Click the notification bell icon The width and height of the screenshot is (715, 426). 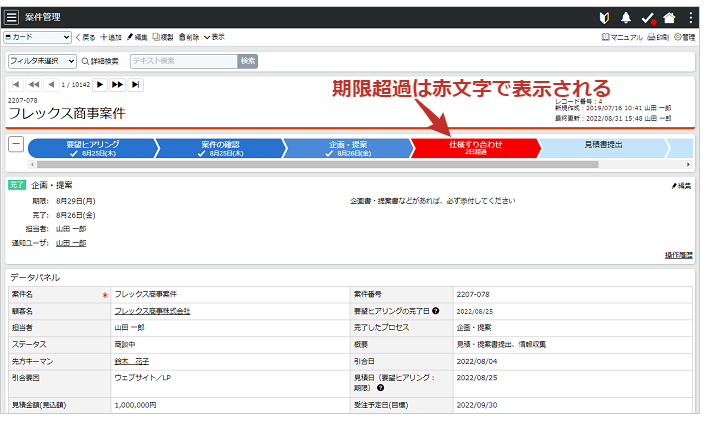coord(626,18)
